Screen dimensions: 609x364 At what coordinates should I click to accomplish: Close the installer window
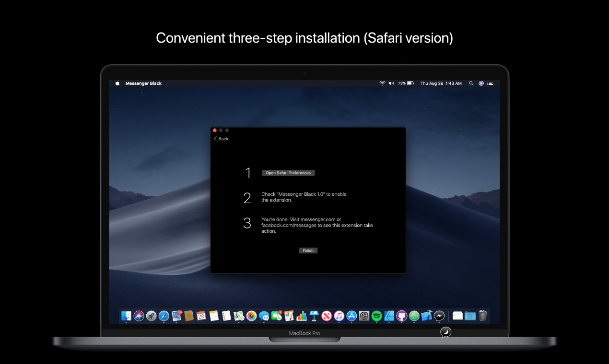215,130
